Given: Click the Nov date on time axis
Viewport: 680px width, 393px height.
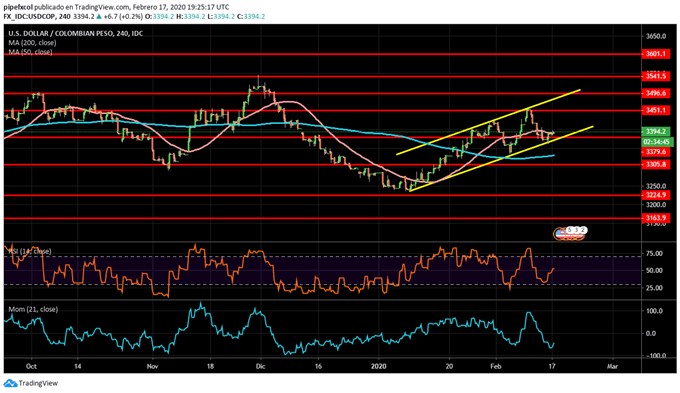Looking at the screenshot, I should pos(152,367).
